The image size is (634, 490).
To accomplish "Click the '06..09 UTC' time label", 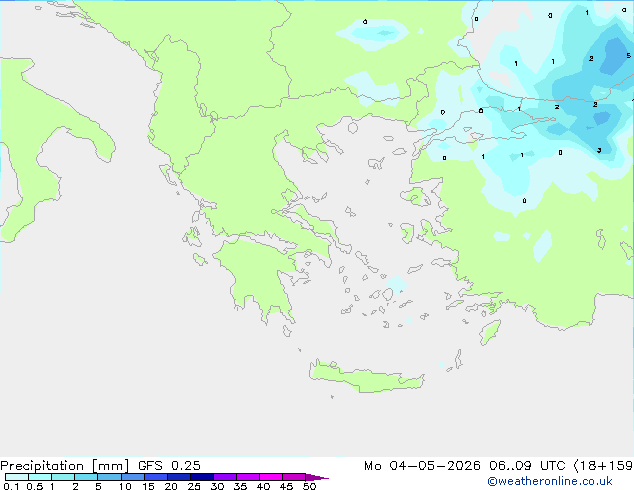I will click(x=527, y=466).
